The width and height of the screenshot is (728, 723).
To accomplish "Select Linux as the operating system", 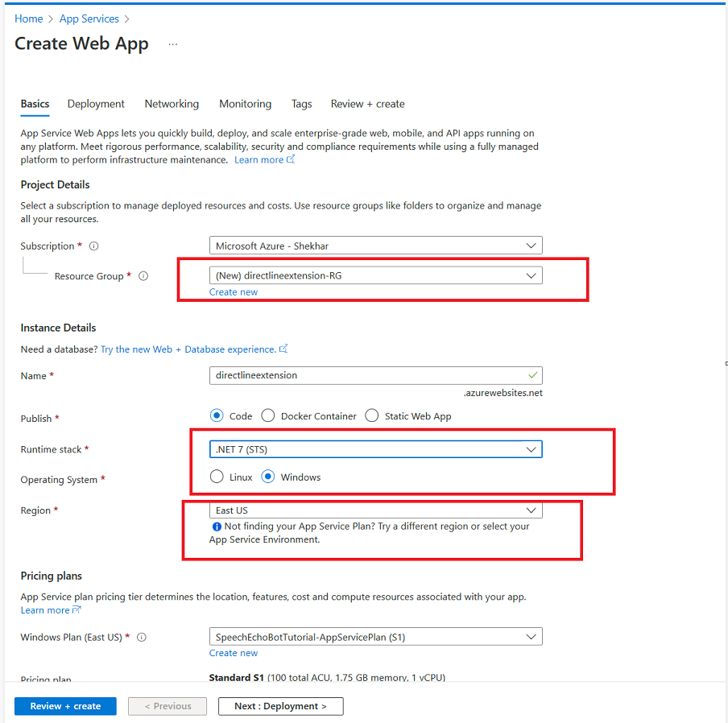I will [215, 477].
